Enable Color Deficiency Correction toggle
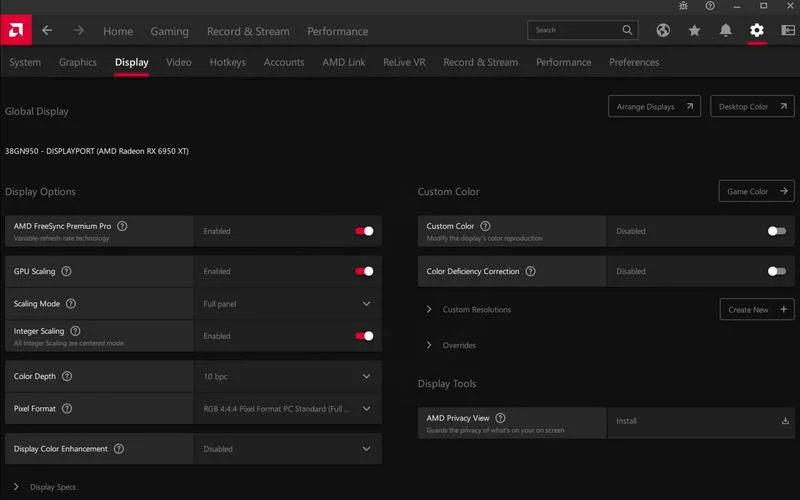Screen dimensions: 800x500 (777, 271)
